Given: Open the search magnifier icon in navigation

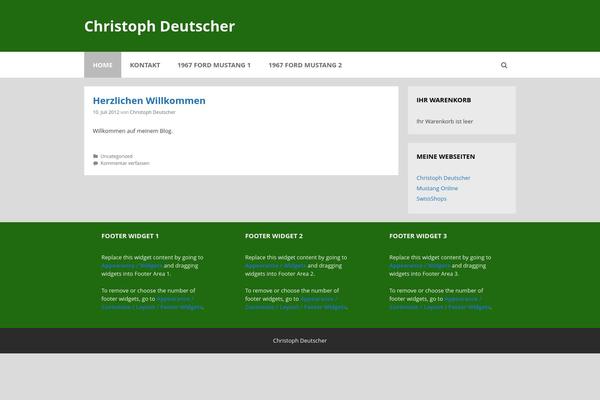Looking at the screenshot, I should click(x=504, y=65).
